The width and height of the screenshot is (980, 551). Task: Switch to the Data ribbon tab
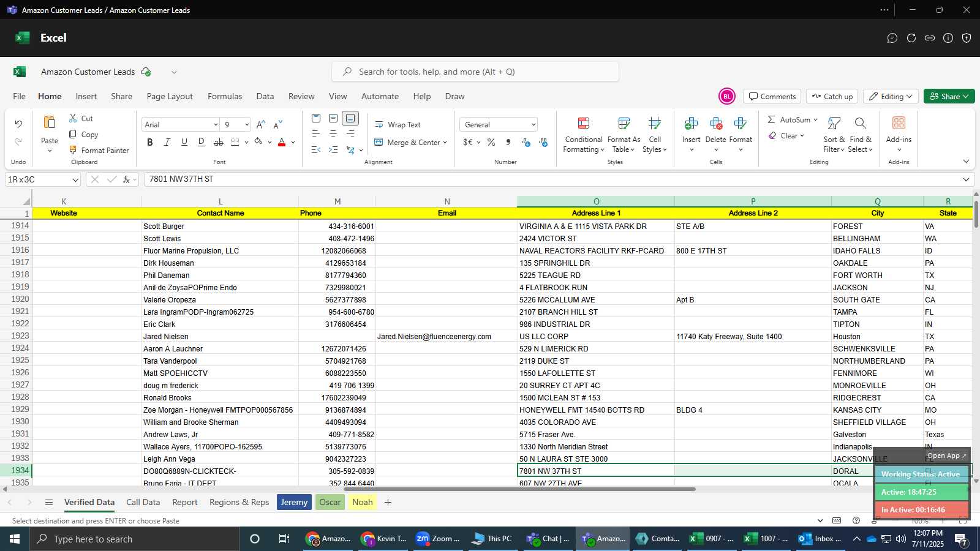click(x=265, y=96)
